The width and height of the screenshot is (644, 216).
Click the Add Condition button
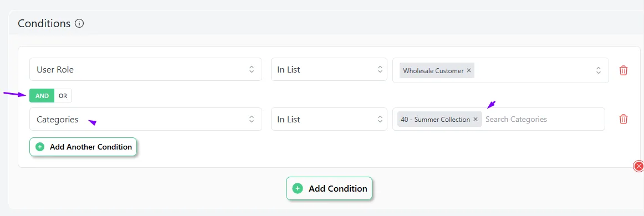pos(329,188)
